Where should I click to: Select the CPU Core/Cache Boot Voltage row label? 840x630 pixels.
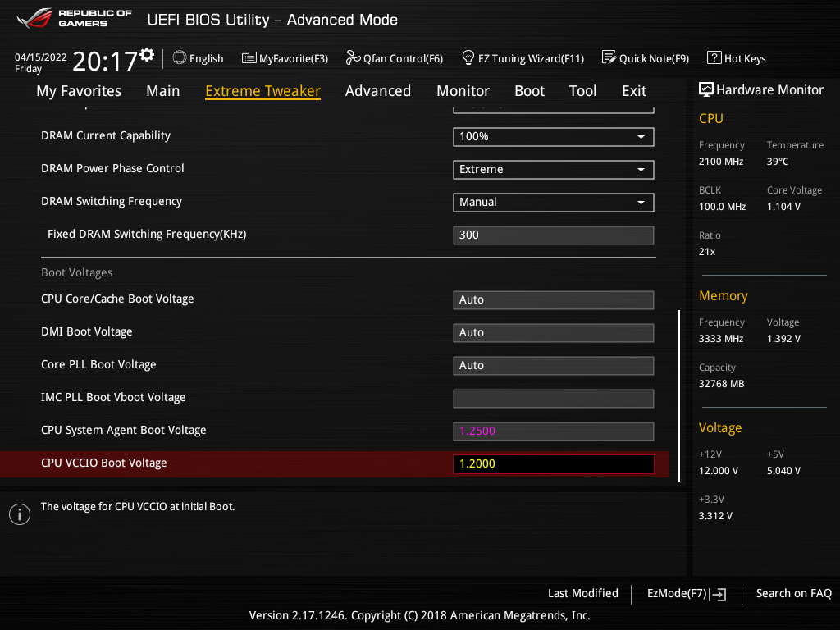(117, 299)
